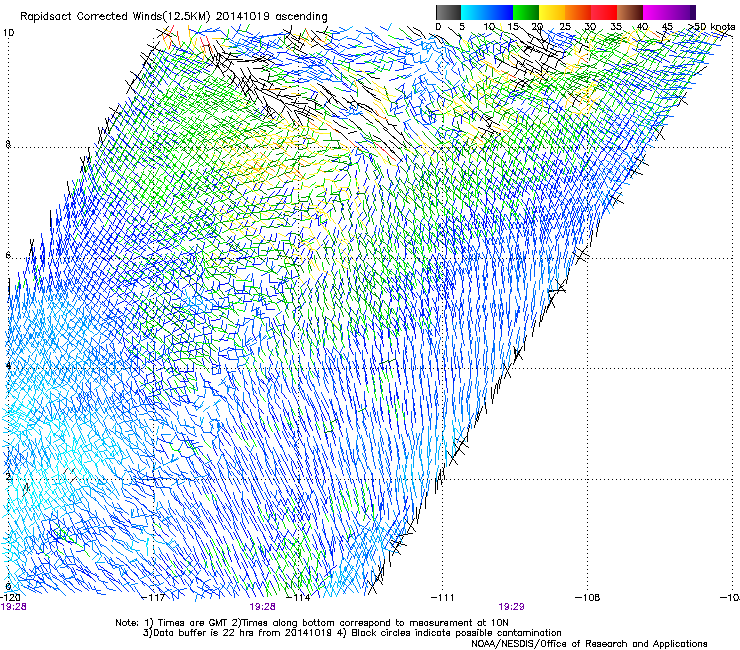Click the chart title 'Rapidscat Corrected Winds(12.5KM) 20141019 ascending'

[x=174, y=17]
